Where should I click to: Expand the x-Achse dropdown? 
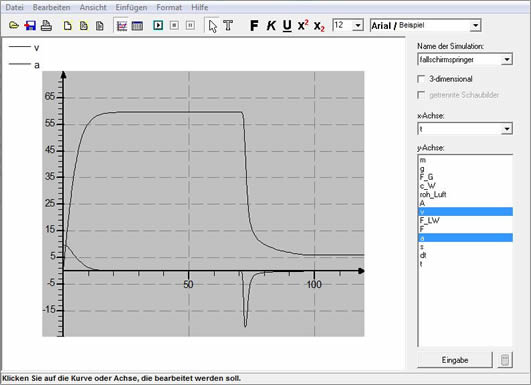click(507, 129)
